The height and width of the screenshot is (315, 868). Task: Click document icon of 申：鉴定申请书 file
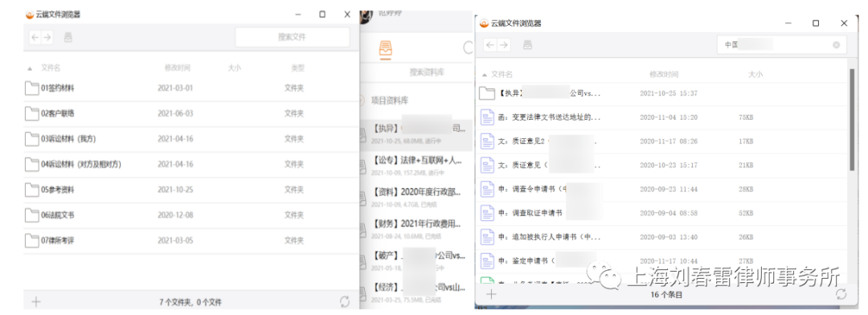pyautogui.click(x=486, y=260)
